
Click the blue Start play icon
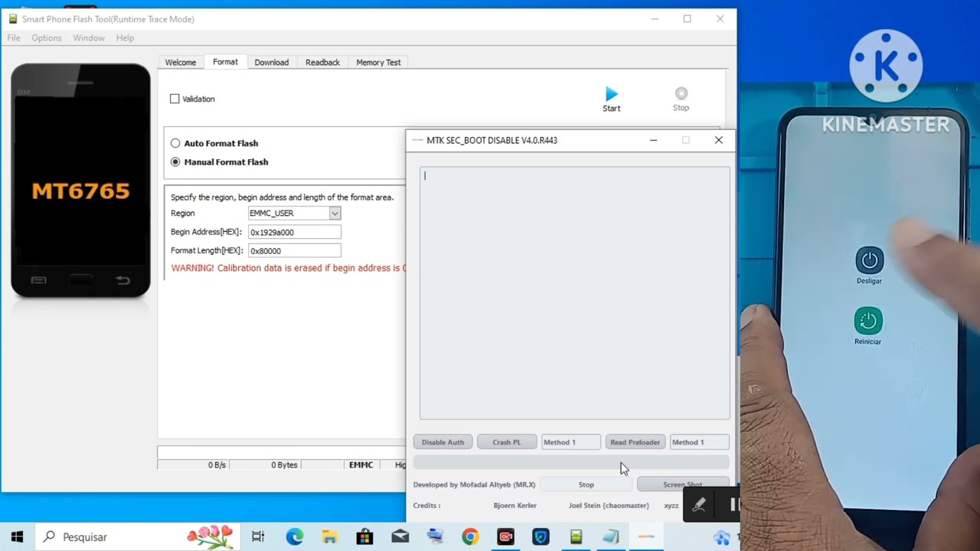point(612,93)
